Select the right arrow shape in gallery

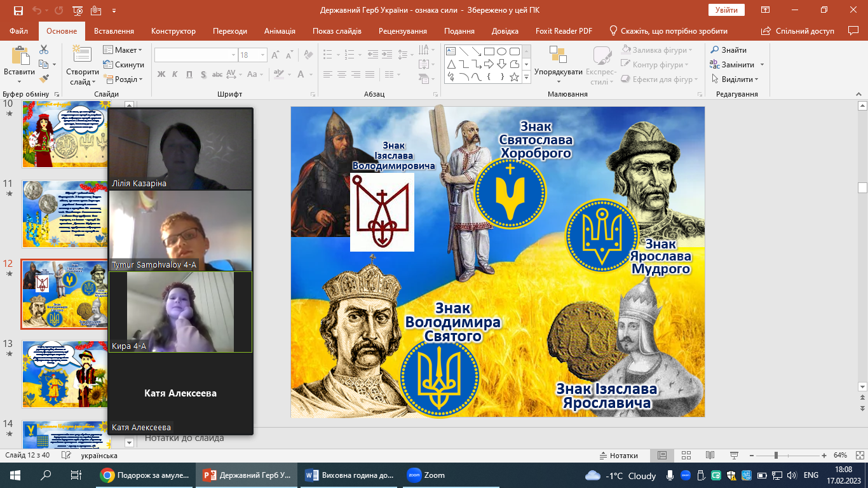(x=489, y=64)
